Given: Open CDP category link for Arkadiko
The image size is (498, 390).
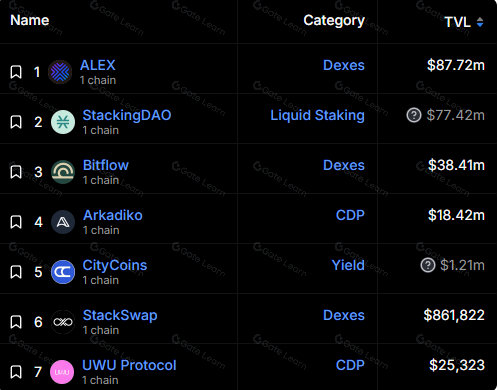Looking at the screenshot, I should [x=350, y=215].
